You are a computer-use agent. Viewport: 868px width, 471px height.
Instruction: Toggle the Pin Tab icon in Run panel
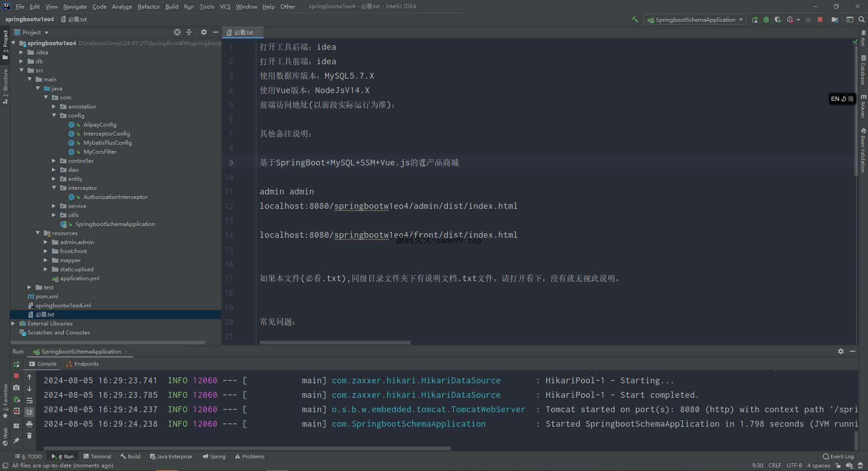click(x=16, y=440)
